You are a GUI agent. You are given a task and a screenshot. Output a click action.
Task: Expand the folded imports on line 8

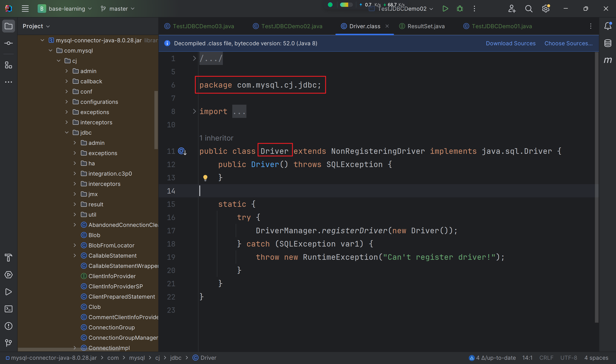tap(194, 111)
